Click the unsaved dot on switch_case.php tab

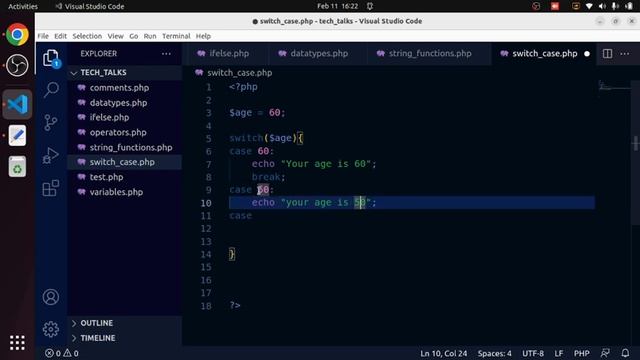587,53
